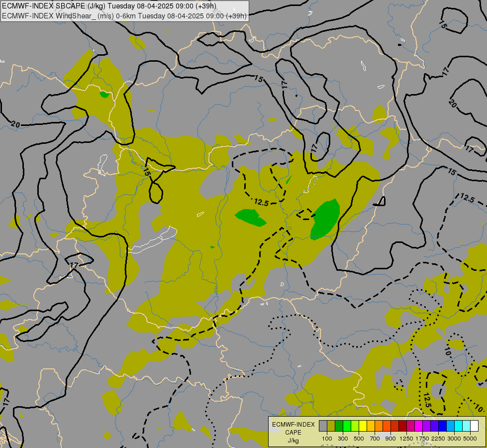Pick the lime yellow-green legend swatch

[355, 426]
